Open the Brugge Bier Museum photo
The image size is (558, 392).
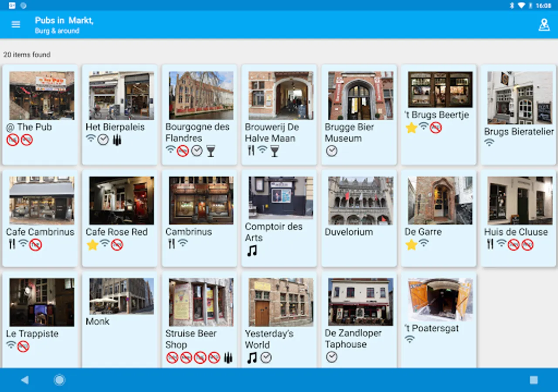[x=361, y=95]
